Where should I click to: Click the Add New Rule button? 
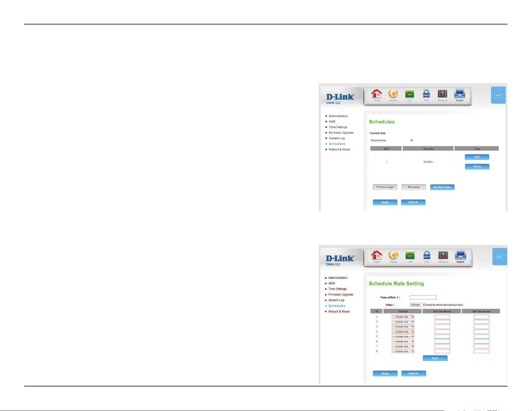(x=442, y=187)
